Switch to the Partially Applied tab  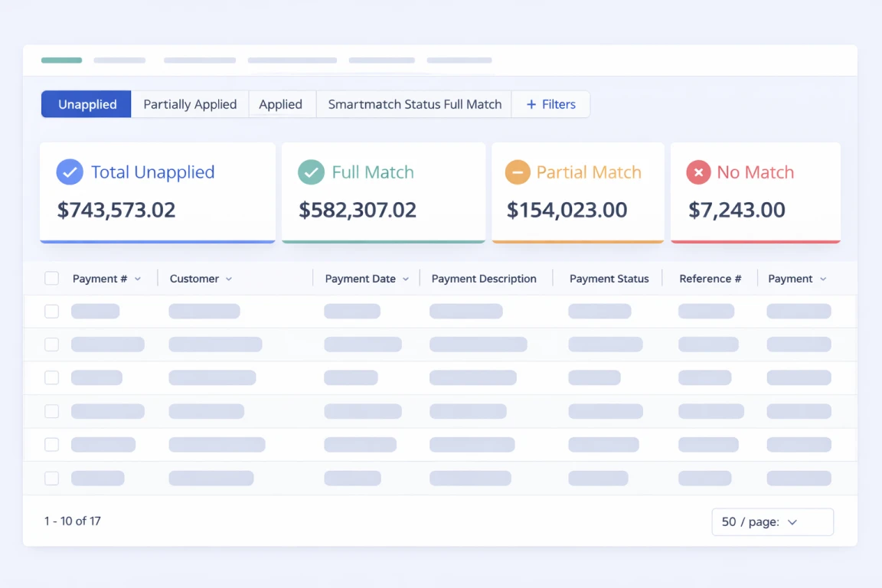click(190, 105)
